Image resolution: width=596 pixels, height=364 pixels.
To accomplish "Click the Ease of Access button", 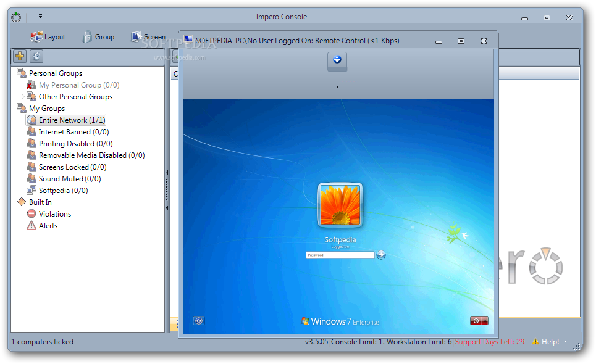I will tap(199, 321).
